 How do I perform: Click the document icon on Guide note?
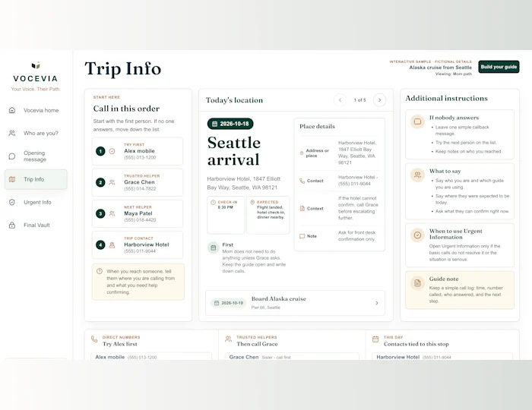[x=418, y=283]
